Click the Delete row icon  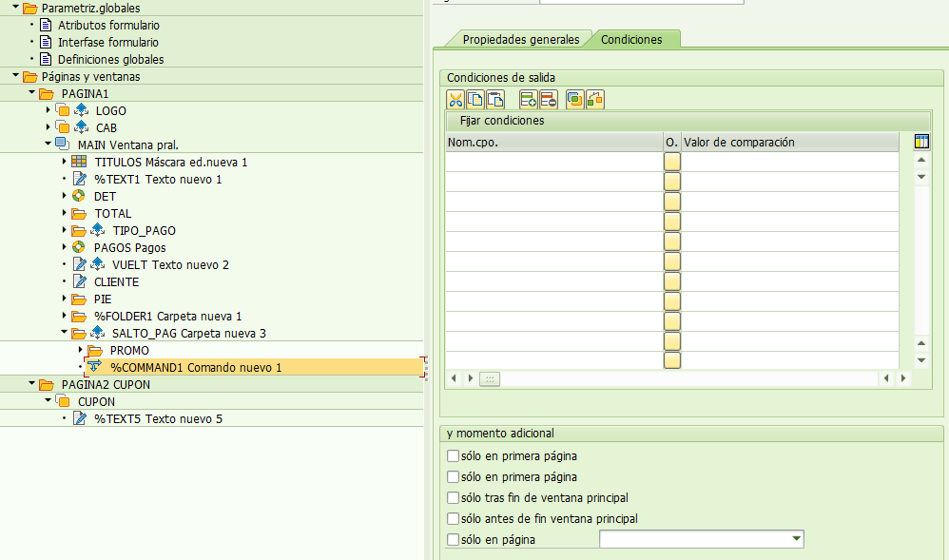coord(549,99)
